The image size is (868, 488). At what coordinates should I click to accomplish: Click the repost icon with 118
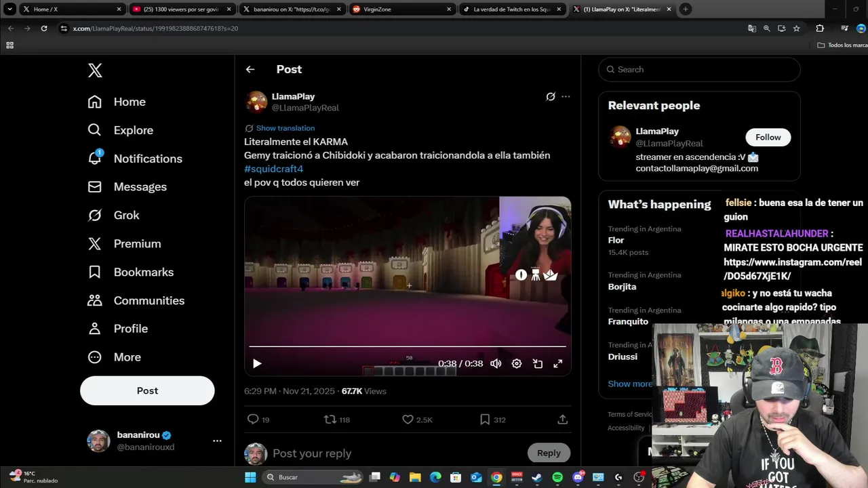[x=330, y=420]
